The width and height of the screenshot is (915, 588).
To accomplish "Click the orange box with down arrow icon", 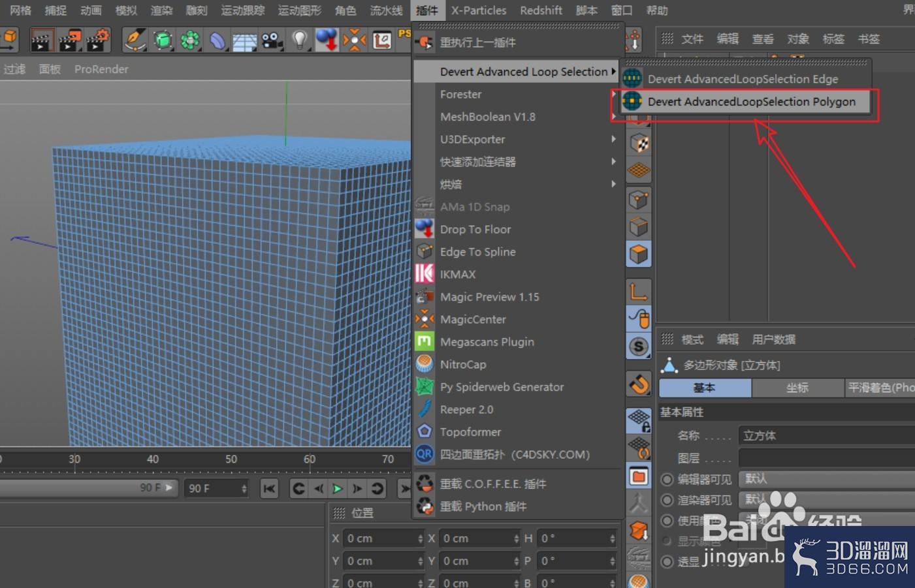I will click(x=639, y=531).
